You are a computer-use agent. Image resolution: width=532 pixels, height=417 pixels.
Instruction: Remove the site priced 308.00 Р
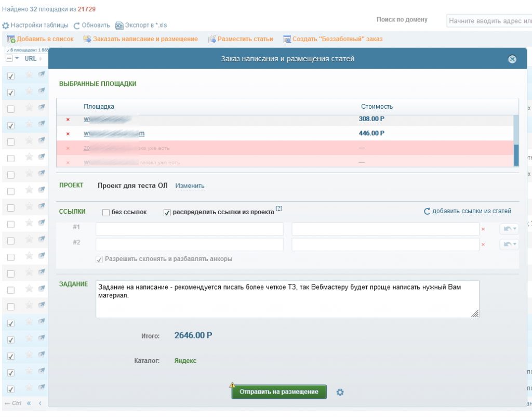click(x=68, y=120)
